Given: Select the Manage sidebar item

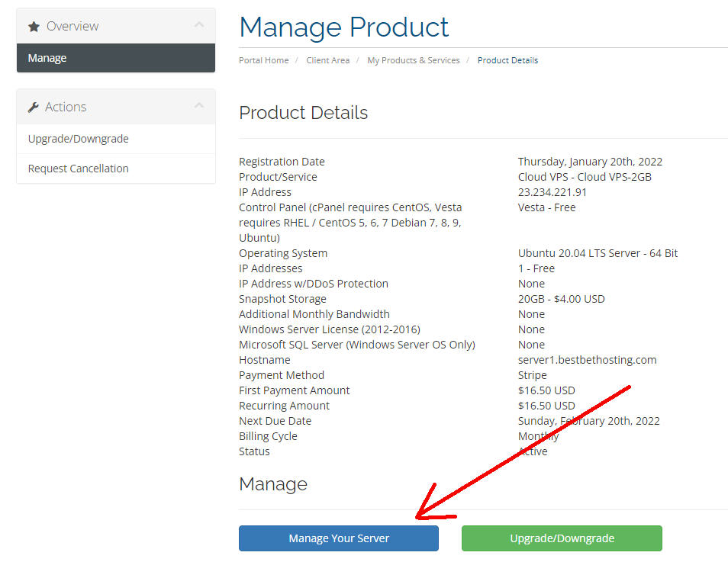Looking at the screenshot, I should coord(115,58).
